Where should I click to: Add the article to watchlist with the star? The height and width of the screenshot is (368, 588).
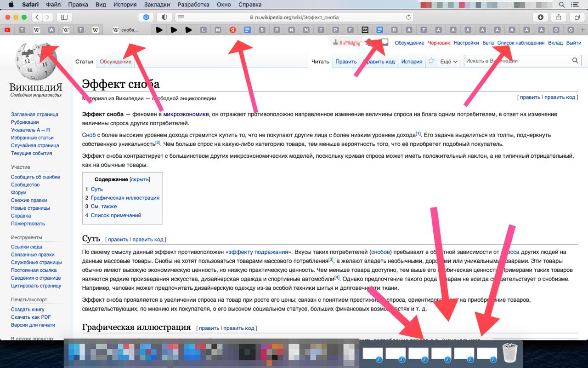[431, 61]
